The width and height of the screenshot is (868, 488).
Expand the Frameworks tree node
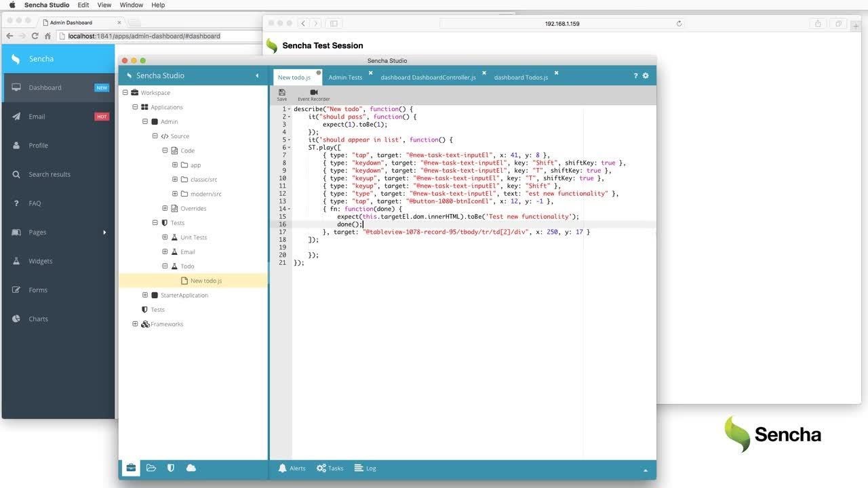tap(135, 324)
